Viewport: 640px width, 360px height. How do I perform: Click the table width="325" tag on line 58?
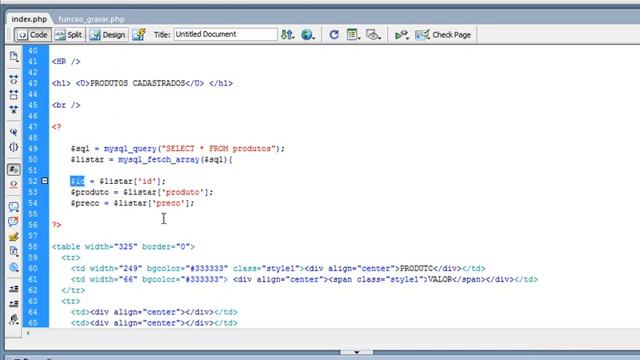tap(123, 247)
